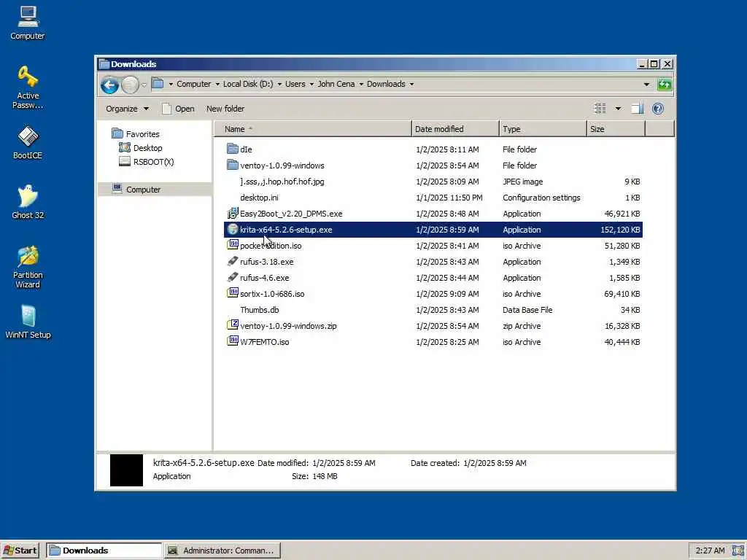Select the Thumbs.db file
This screenshot has height=560, width=747.
pyautogui.click(x=259, y=310)
